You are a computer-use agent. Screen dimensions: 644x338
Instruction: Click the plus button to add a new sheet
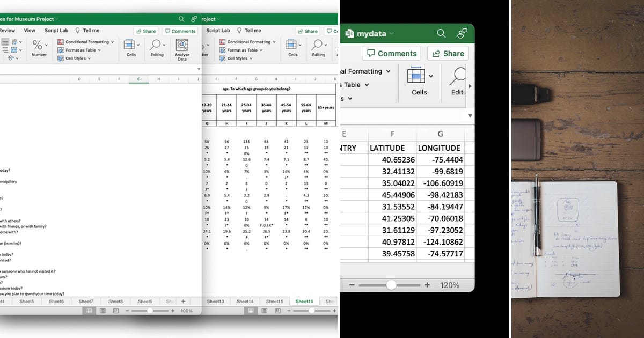coord(184,302)
